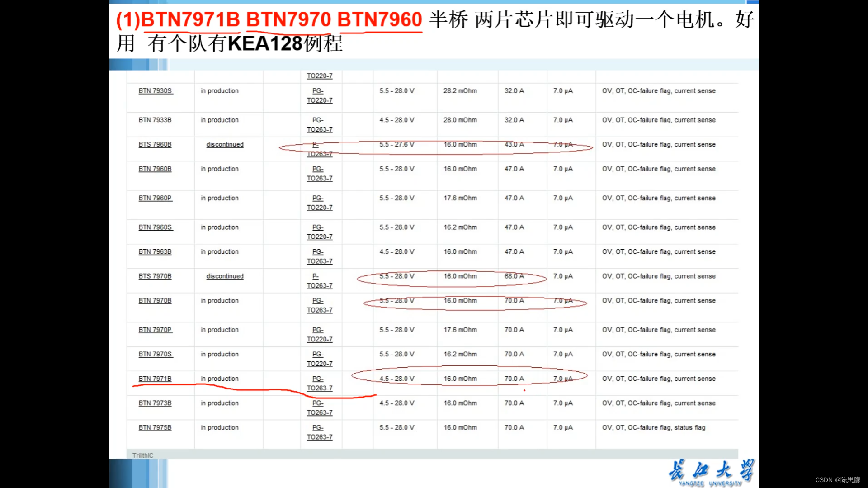The width and height of the screenshot is (868, 488).
Task: Click the TrilithIC footer label
Action: click(143, 455)
